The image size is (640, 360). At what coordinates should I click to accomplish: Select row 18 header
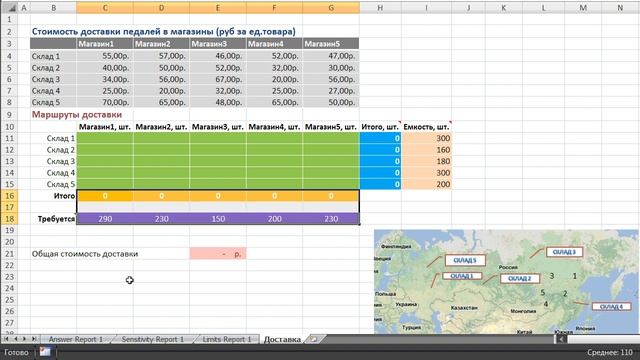(x=9, y=219)
